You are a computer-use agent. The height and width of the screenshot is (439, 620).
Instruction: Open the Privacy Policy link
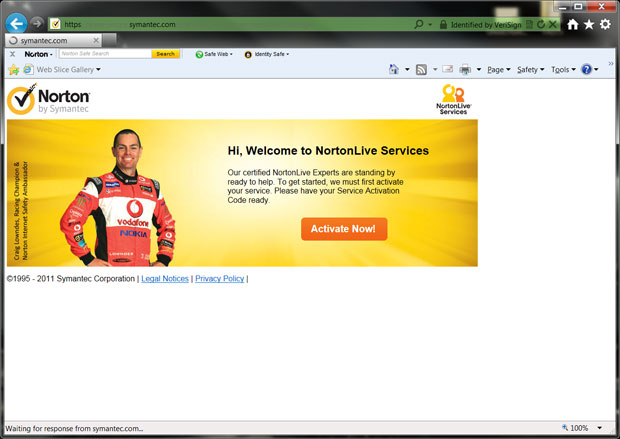tap(219, 278)
